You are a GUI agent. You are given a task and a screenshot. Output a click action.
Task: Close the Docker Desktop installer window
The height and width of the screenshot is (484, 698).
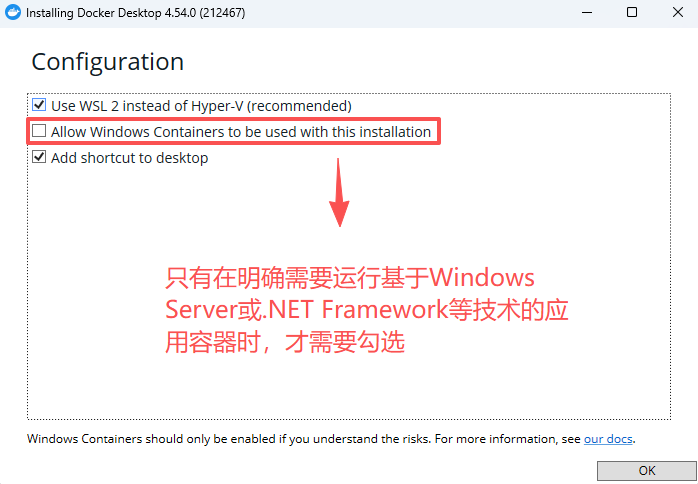point(676,13)
